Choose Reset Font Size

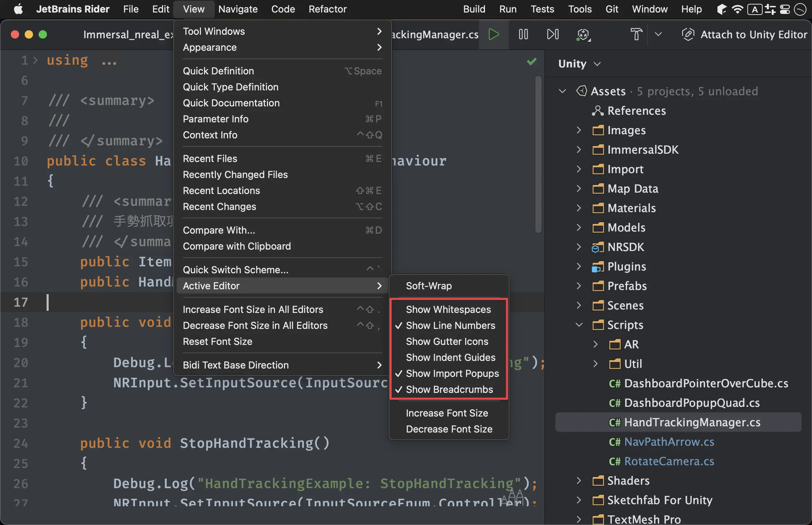[282, 341]
